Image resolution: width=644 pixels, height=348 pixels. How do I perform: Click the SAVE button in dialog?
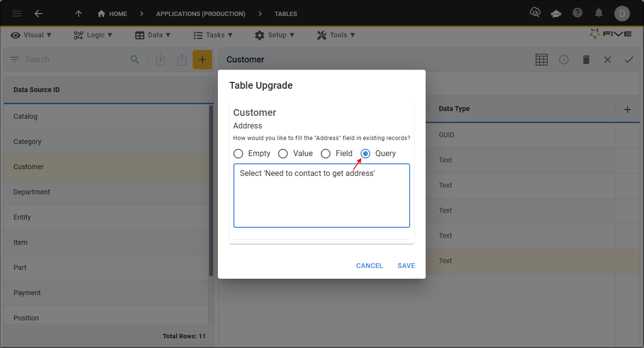pyautogui.click(x=406, y=266)
